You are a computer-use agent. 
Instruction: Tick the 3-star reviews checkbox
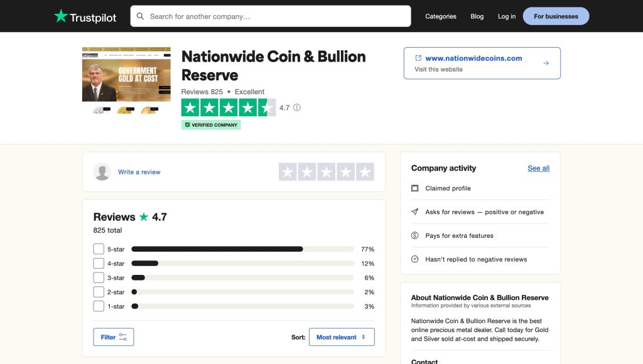coord(99,278)
